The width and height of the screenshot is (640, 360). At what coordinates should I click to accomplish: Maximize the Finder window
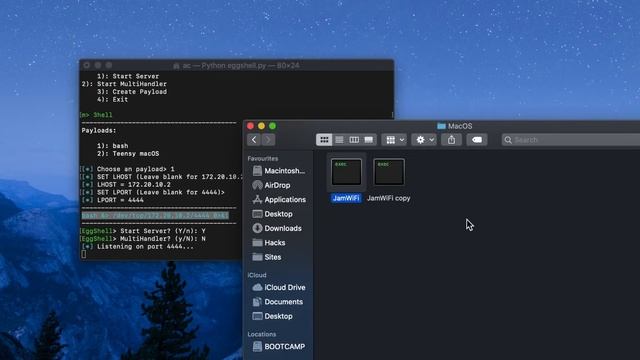click(x=272, y=126)
